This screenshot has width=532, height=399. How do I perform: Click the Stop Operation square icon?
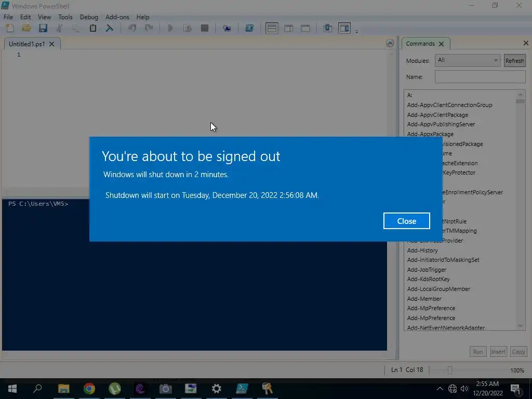(x=205, y=28)
